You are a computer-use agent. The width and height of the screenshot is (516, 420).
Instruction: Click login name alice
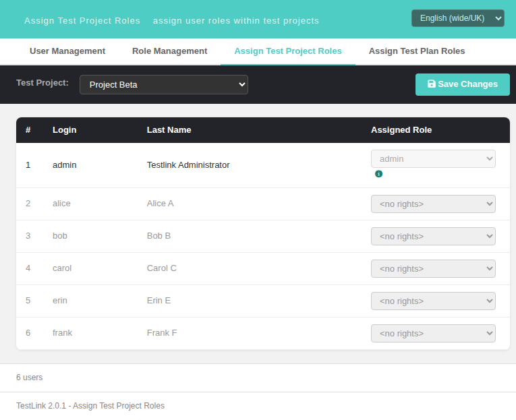pyautogui.click(x=61, y=203)
